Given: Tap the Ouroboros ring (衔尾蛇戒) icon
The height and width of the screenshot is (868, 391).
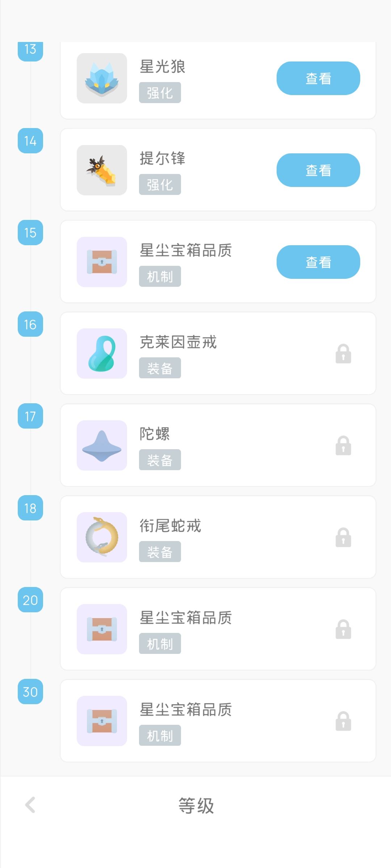Looking at the screenshot, I should [x=102, y=537].
